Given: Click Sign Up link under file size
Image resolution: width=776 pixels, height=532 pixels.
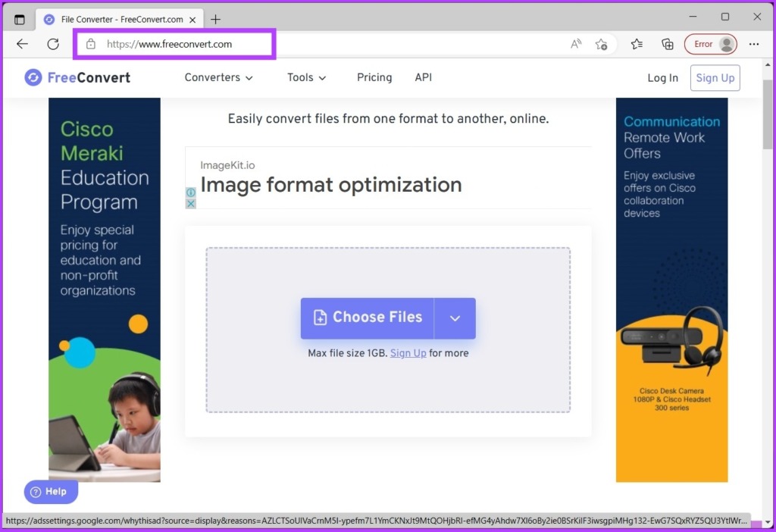Looking at the screenshot, I should 408,353.
